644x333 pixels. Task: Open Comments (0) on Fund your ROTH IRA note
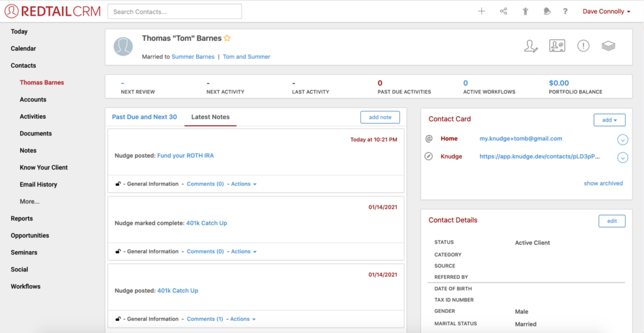[206, 183]
